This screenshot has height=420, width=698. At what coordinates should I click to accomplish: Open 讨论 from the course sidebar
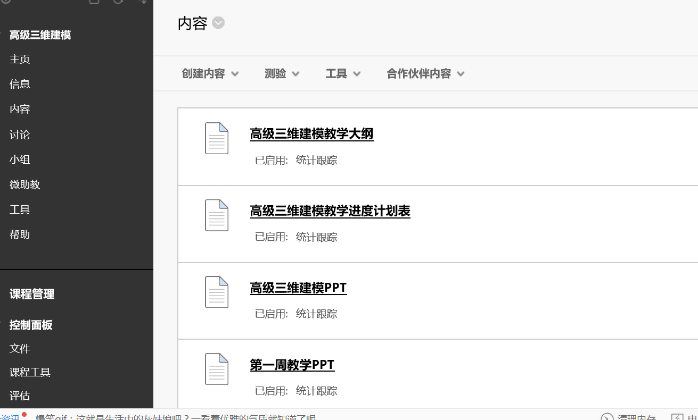pyautogui.click(x=20, y=135)
